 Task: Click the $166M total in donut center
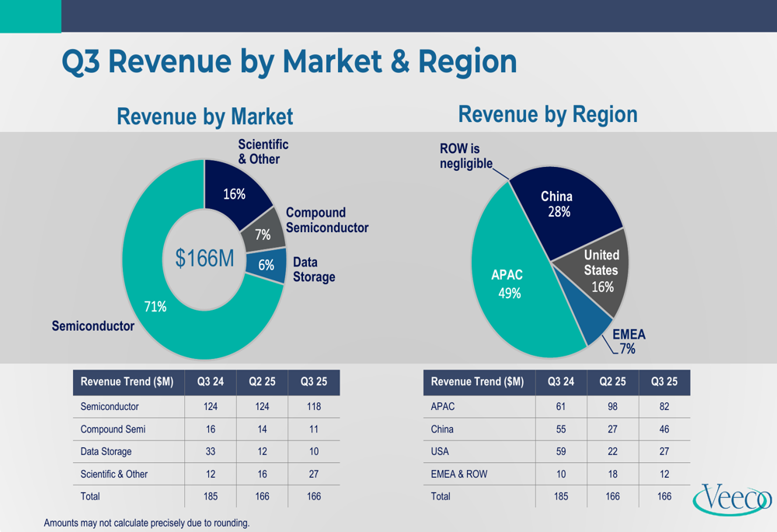(x=204, y=259)
